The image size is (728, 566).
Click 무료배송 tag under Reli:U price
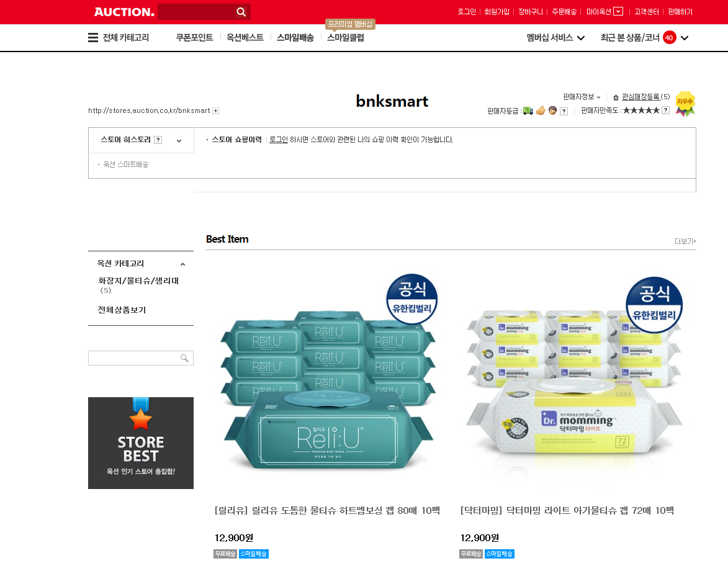click(225, 554)
